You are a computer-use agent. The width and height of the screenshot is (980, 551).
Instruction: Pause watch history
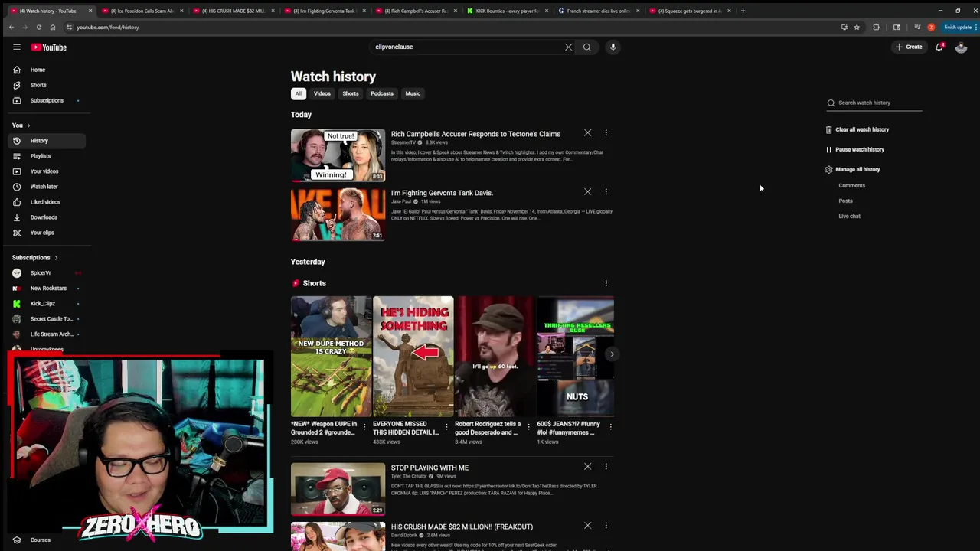854,149
